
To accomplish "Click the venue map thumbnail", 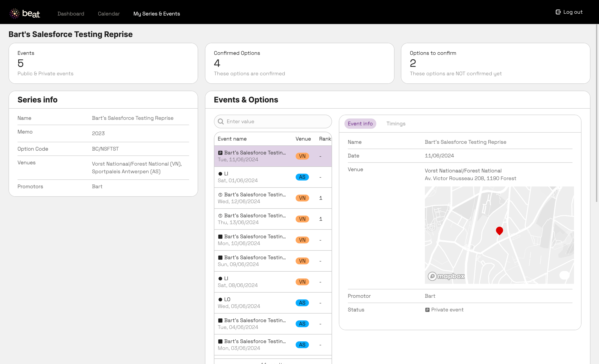I will pyautogui.click(x=499, y=235).
